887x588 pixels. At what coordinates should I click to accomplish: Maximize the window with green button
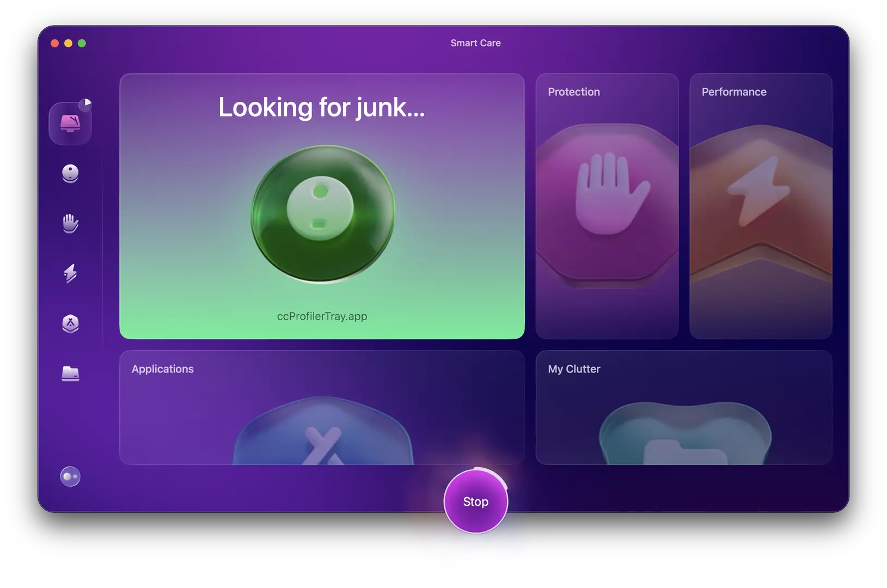tap(82, 44)
